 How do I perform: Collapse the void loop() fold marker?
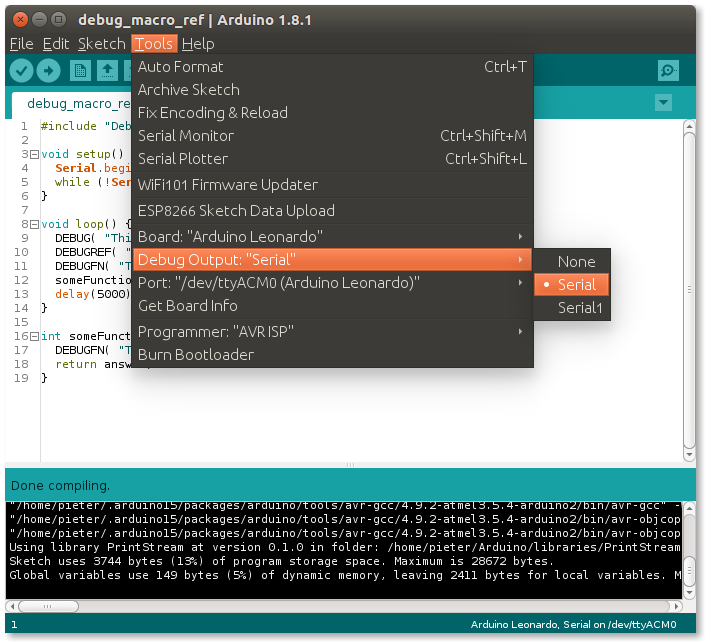click(x=34, y=225)
